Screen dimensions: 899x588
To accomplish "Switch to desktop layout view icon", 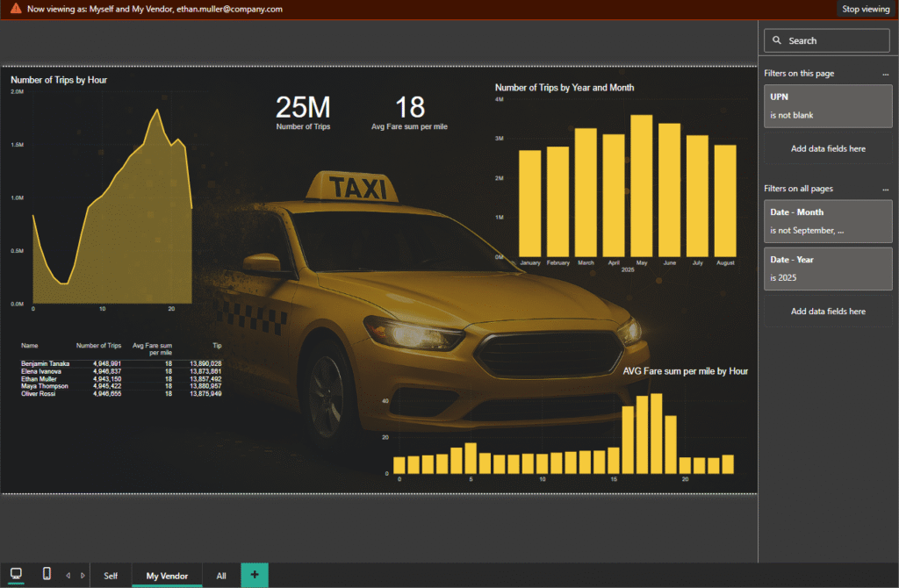I will click(16, 574).
